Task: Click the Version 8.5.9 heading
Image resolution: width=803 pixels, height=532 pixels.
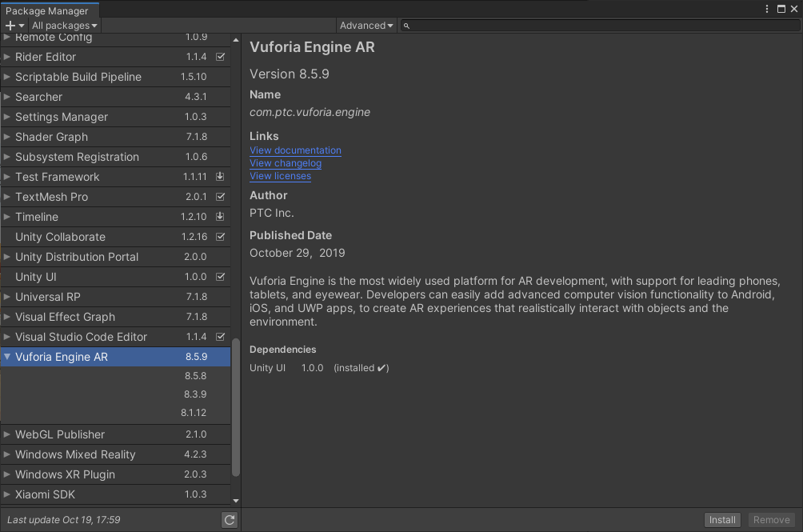Action: 290,74
